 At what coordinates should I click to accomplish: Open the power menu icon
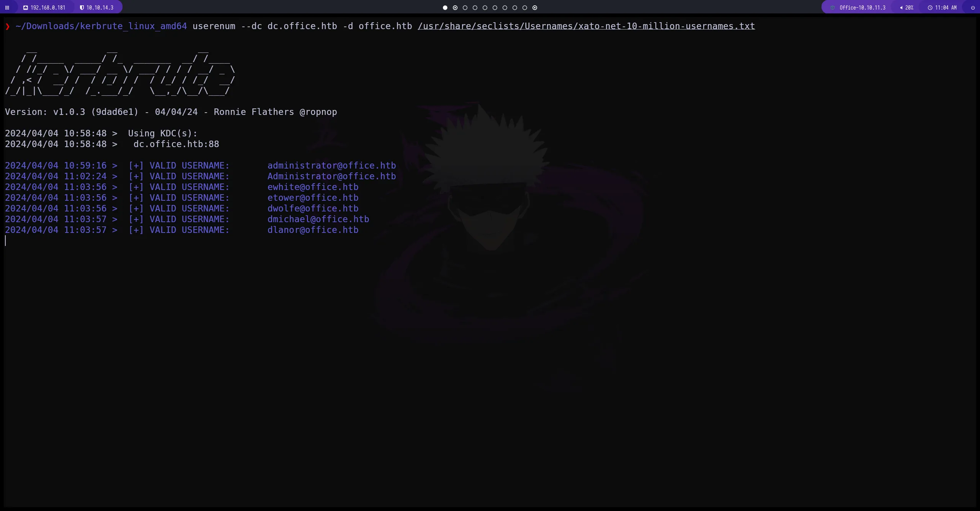coord(973,8)
